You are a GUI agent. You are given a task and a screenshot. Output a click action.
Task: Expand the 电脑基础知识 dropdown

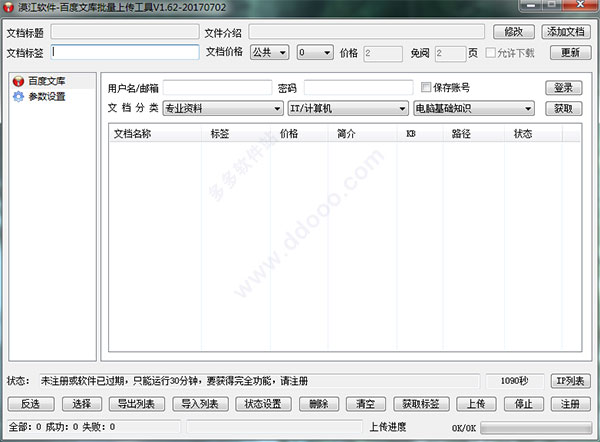[473, 109]
